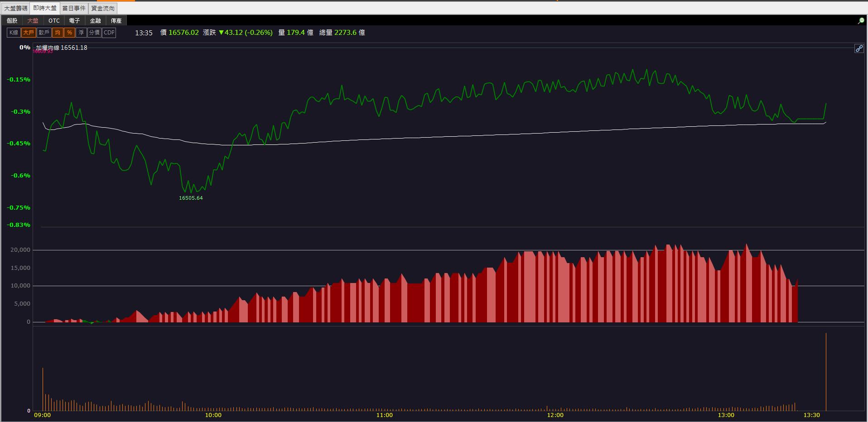Toggle the 均 average line button
This screenshot has width=868, height=422.
click(58, 33)
